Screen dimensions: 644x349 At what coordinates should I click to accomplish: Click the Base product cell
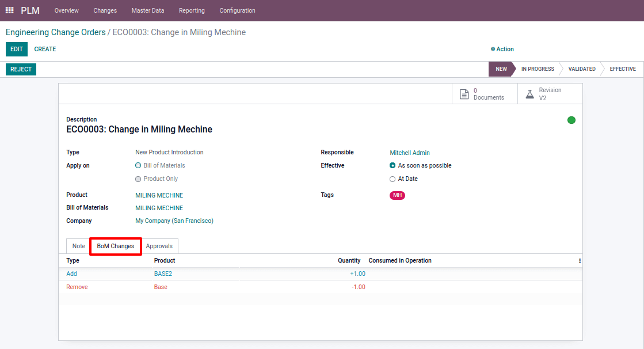point(161,287)
